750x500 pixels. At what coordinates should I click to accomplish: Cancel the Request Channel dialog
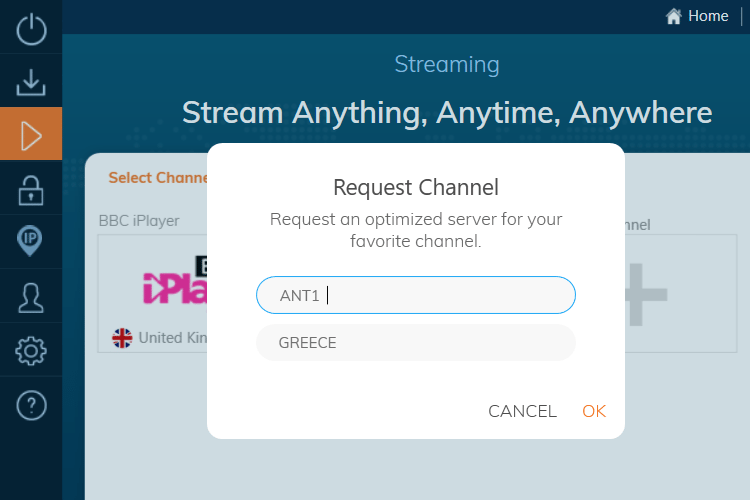click(x=522, y=411)
